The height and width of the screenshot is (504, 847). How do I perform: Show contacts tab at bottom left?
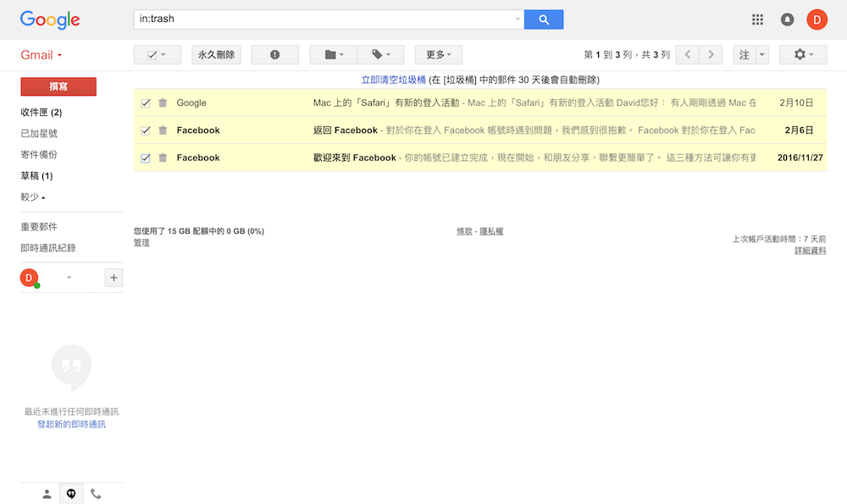47,494
